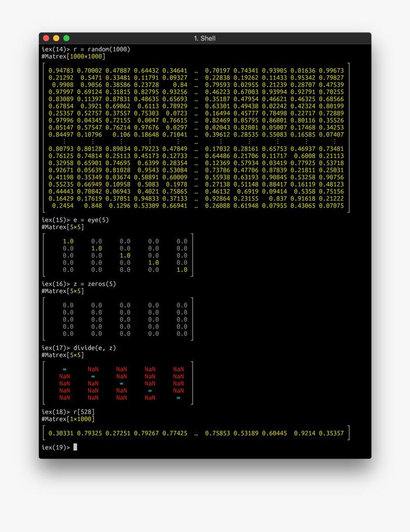The height and width of the screenshot is (532, 410).
Task: Click the bottom-right infinity symbol in divide result
Action: coord(178,398)
